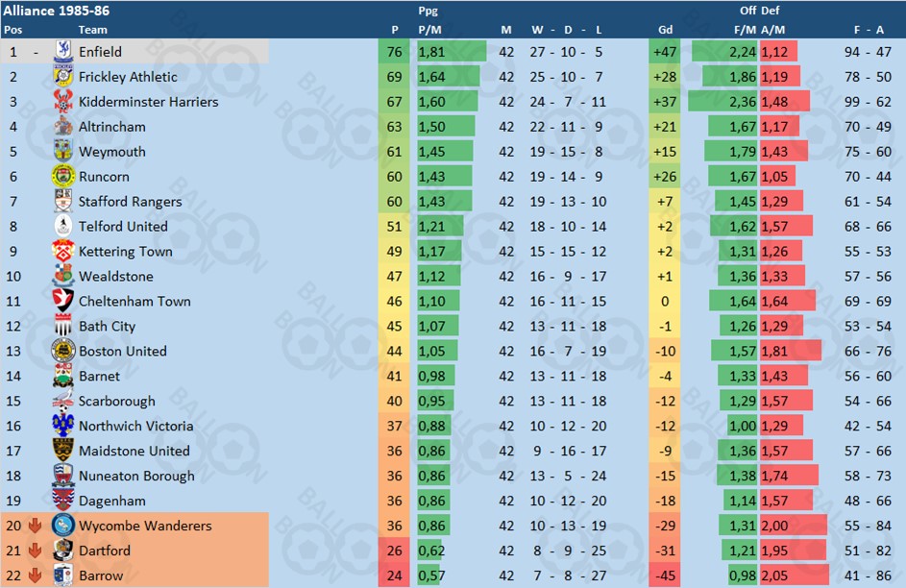Click the Enfield club crest
The height and width of the screenshot is (588, 906).
pyautogui.click(x=63, y=52)
